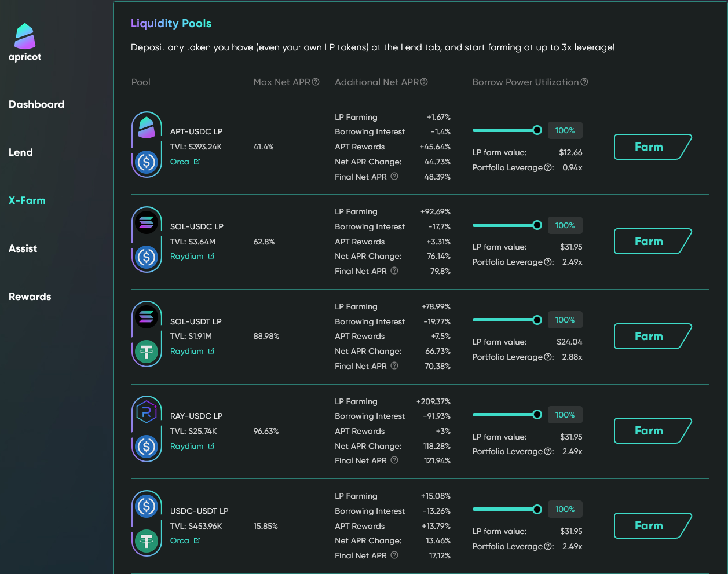Click the RAY-USDC LP token pair icon
Screen dimensions: 728x574
(147, 429)
